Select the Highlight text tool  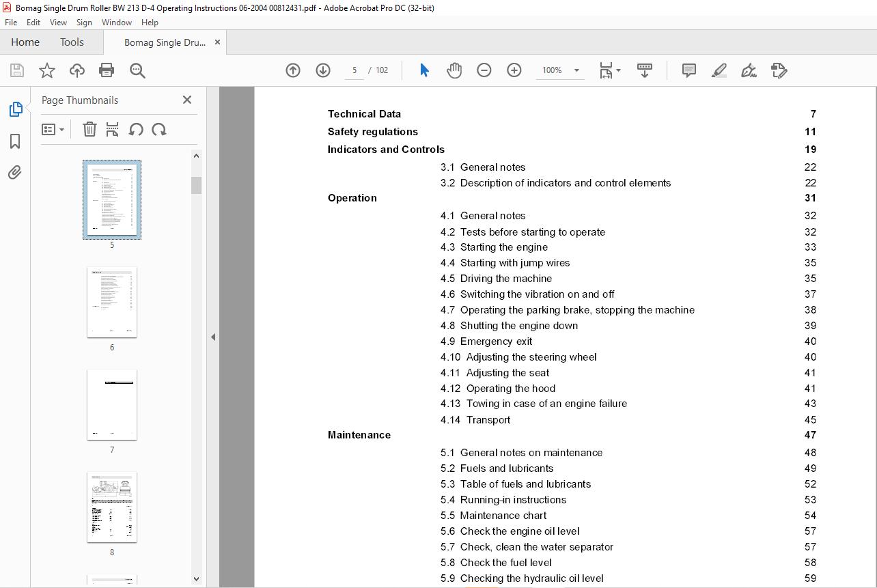tap(719, 70)
